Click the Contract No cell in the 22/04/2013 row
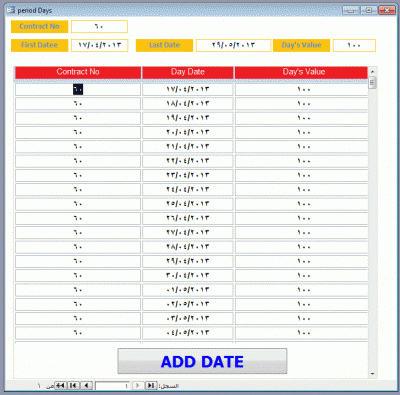Viewport: 400px width, 395px height. click(x=78, y=161)
